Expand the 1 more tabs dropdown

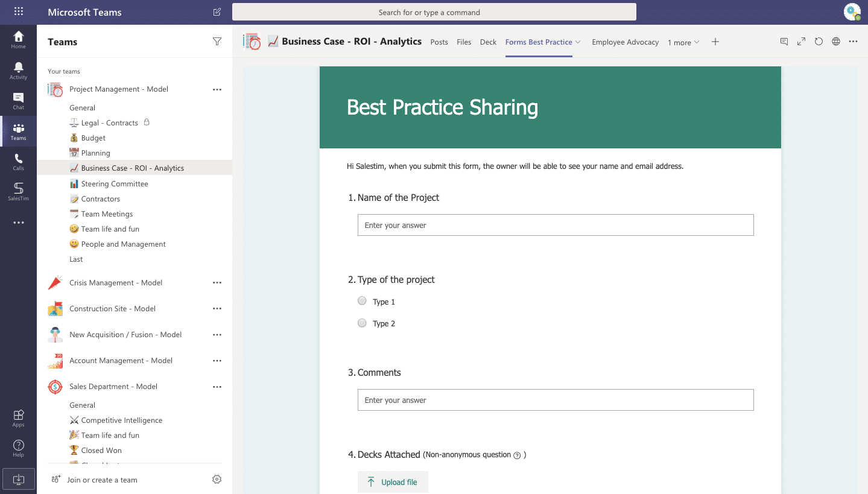[x=683, y=42]
